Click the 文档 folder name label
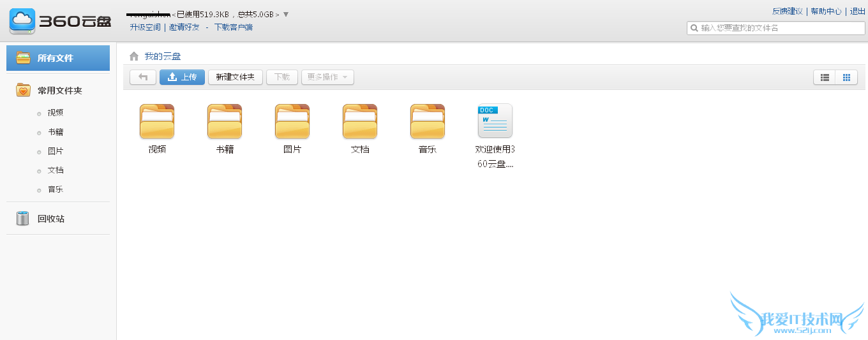The image size is (868, 340). click(x=360, y=149)
